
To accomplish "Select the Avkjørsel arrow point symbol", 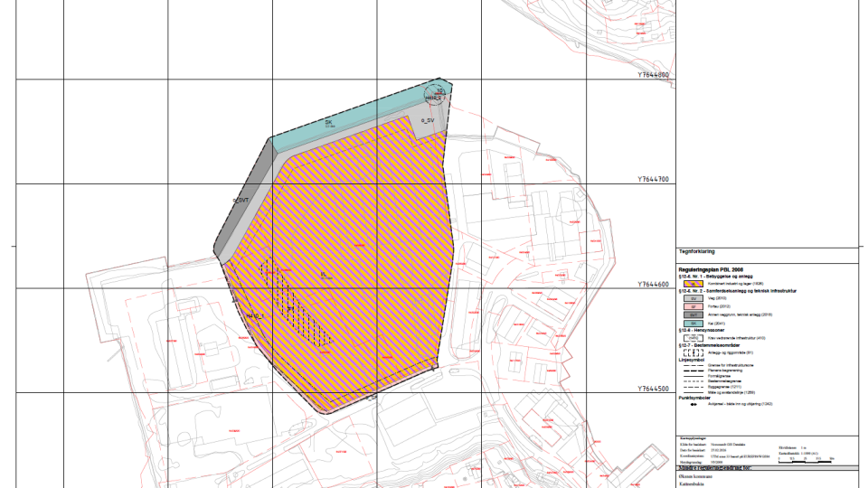I will (693, 404).
